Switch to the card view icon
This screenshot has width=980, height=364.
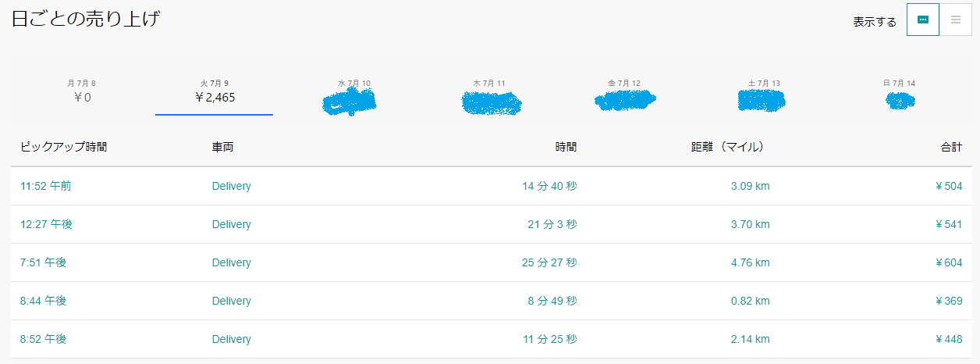[923, 20]
